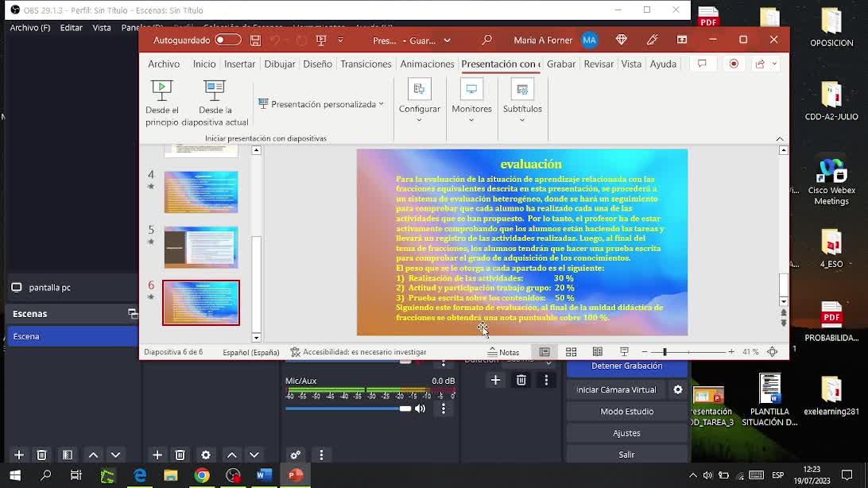868x488 pixels.
Task: Toggle the Notas pane in status bar
Action: pos(503,352)
